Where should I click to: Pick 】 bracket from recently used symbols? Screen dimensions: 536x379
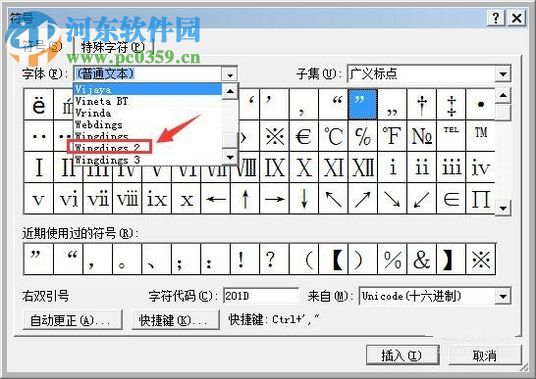coord(451,259)
